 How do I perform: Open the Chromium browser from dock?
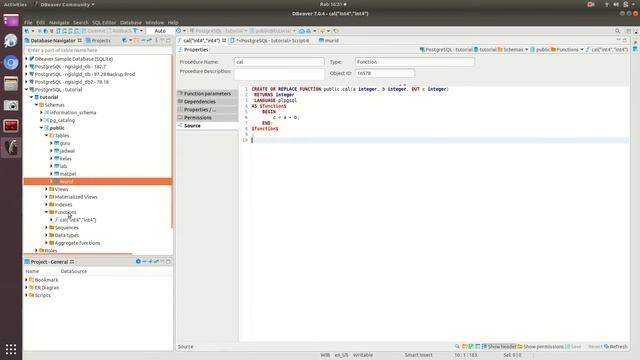[x=11, y=62]
